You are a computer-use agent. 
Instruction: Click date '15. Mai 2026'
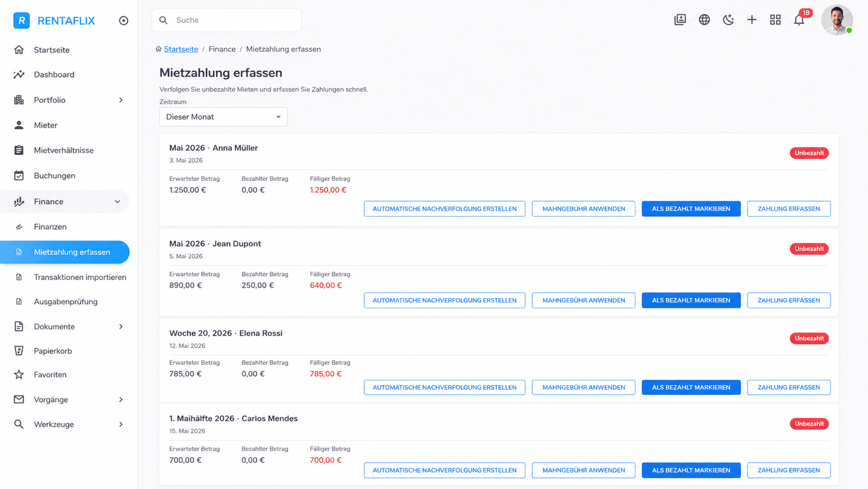(x=187, y=431)
